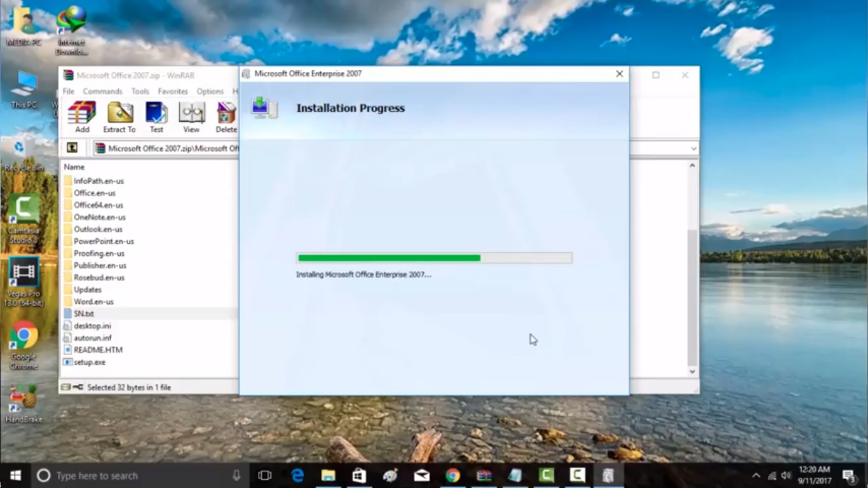Screen dimensions: 868x488
Task: Click the Chrome icon on the taskbar
Action: 452,475
